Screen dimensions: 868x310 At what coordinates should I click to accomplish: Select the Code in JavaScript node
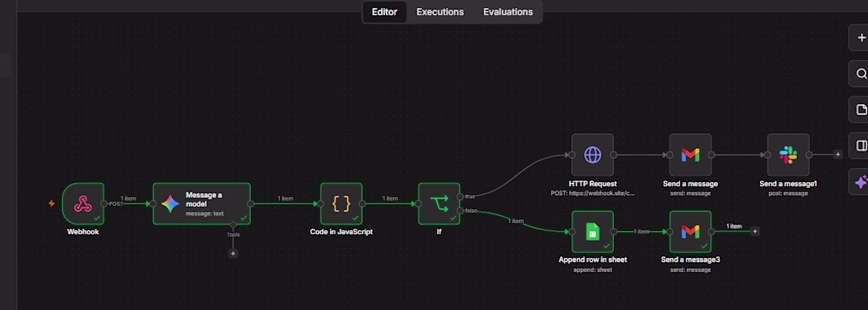(341, 204)
